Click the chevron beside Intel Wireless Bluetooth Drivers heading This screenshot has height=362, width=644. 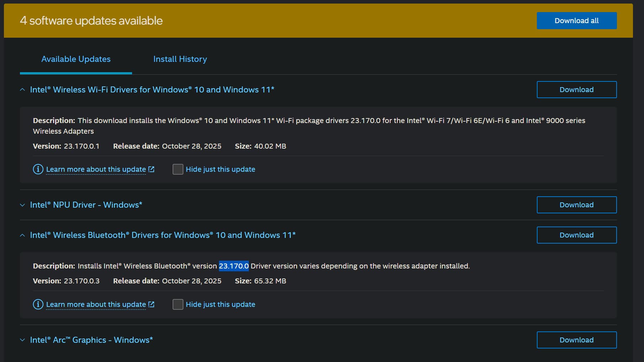pos(22,235)
